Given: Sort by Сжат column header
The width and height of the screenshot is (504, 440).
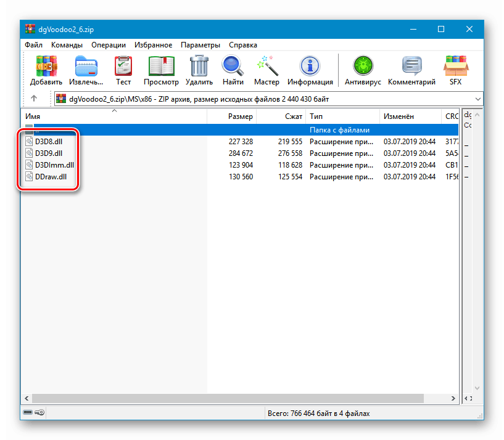Looking at the screenshot, I should 281,116.
